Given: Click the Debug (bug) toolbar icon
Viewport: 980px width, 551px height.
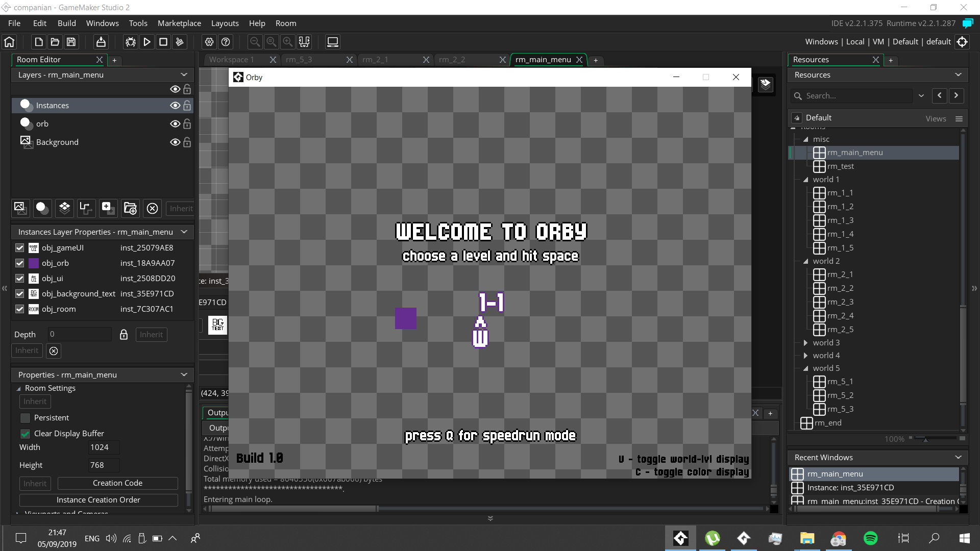Looking at the screenshot, I should pyautogui.click(x=131, y=42).
